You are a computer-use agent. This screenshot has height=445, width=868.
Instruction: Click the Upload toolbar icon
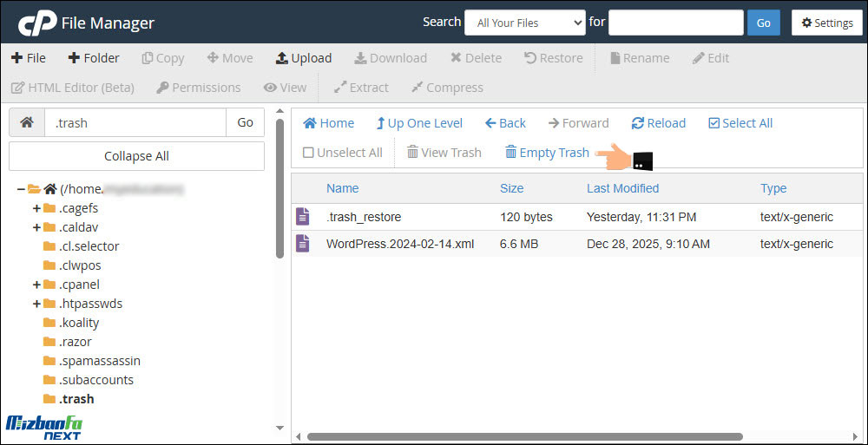click(x=281, y=58)
